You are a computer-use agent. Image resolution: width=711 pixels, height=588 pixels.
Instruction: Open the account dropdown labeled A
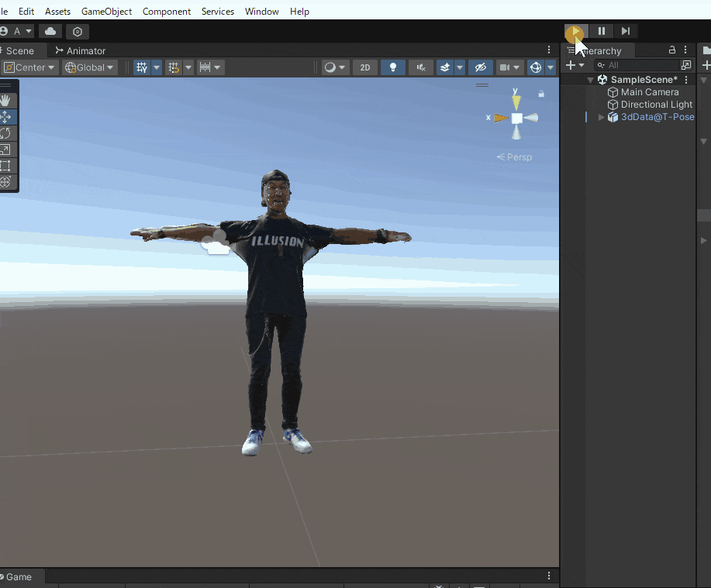tap(17, 31)
